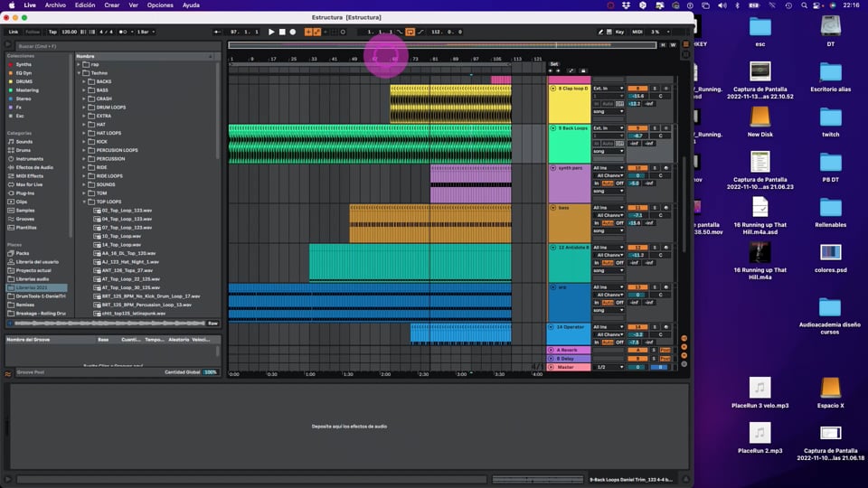This screenshot has height=488, width=868.
Task: Open the Plug-Ins category
Action: tap(25, 193)
